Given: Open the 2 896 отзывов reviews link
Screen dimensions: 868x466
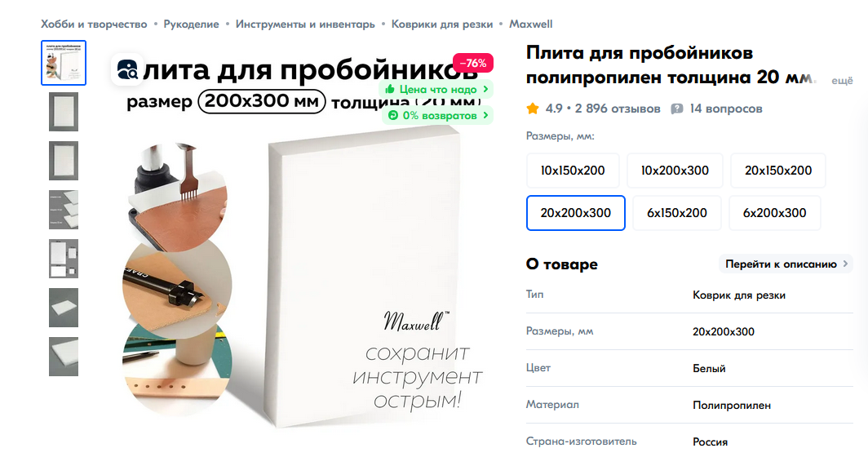Looking at the screenshot, I should pos(618,109).
